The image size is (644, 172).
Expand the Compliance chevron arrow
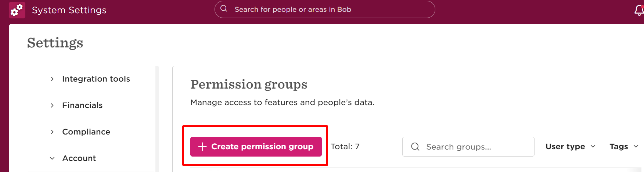52,132
